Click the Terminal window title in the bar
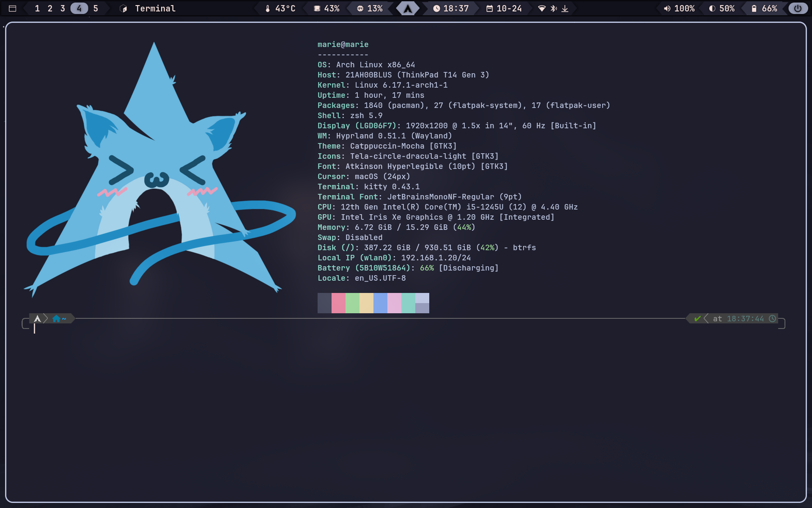Viewport: 812px width, 508px height. pos(155,8)
